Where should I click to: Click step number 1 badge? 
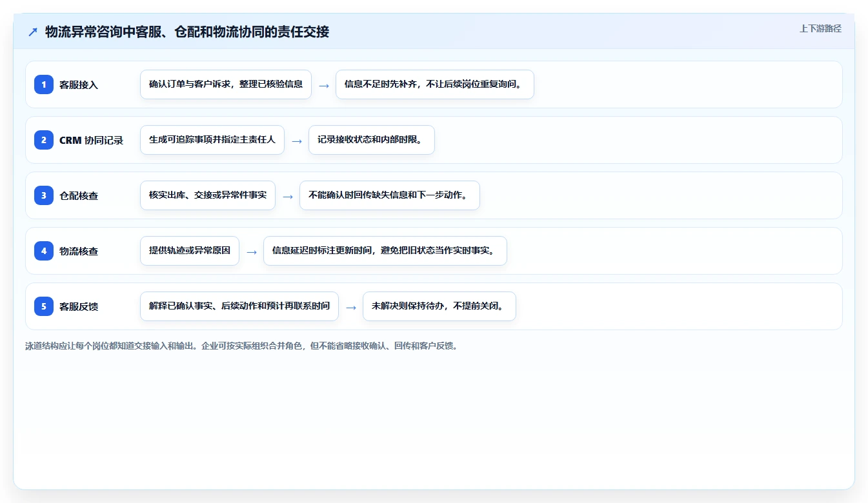(x=44, y=84)
